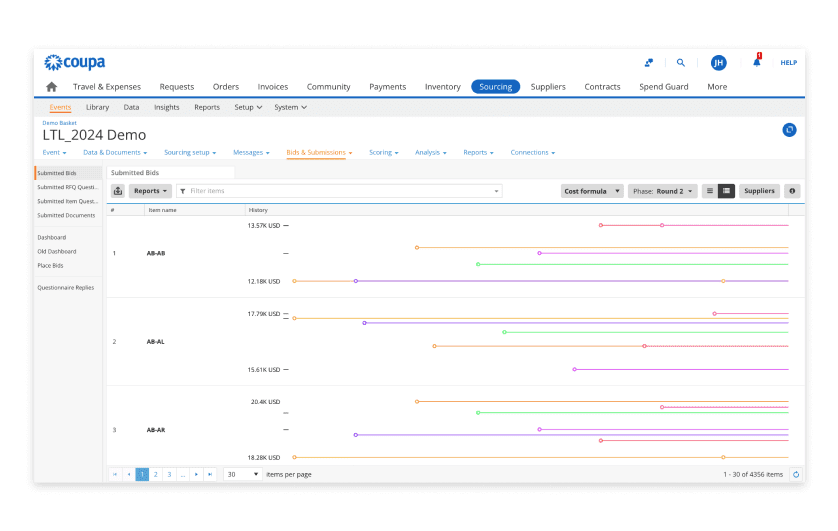Select Submitted Bids in the sidebar
Viewport: 838px width, 531px height.
pyautogui.click(x=68, y=173)
